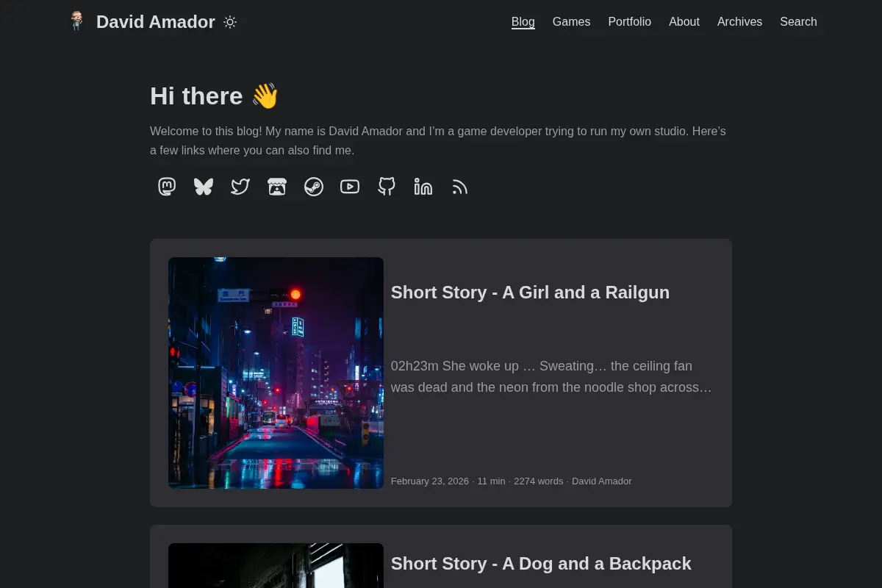Open the Search page

[798, 22]
